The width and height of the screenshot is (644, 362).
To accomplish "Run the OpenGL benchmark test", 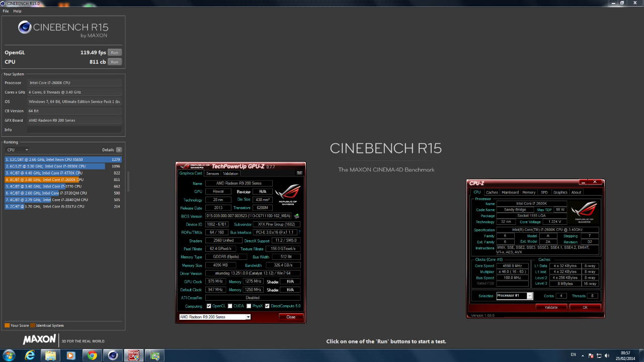I will click(115, 52).
